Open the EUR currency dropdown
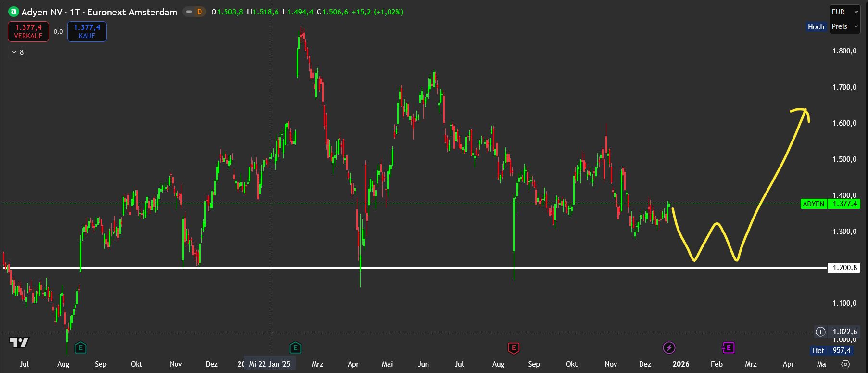This screenshot has height=373, width=868. 844,12
